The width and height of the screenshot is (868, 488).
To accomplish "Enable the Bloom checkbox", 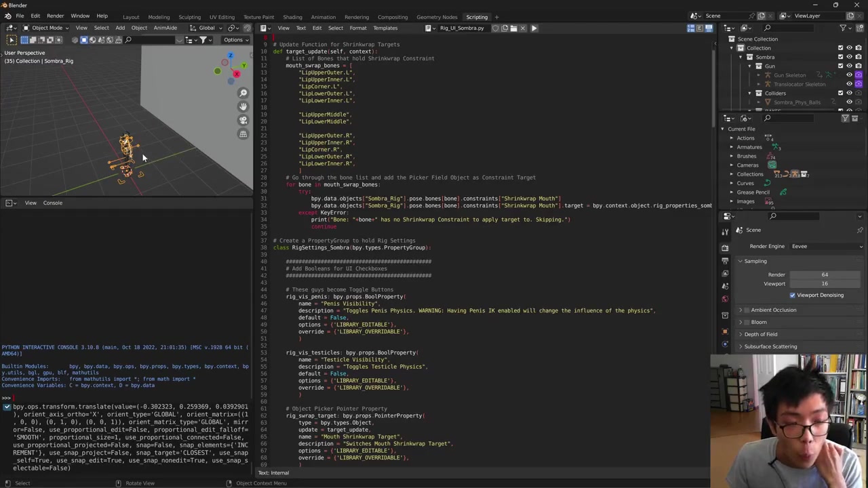I will tap(747, 322).
